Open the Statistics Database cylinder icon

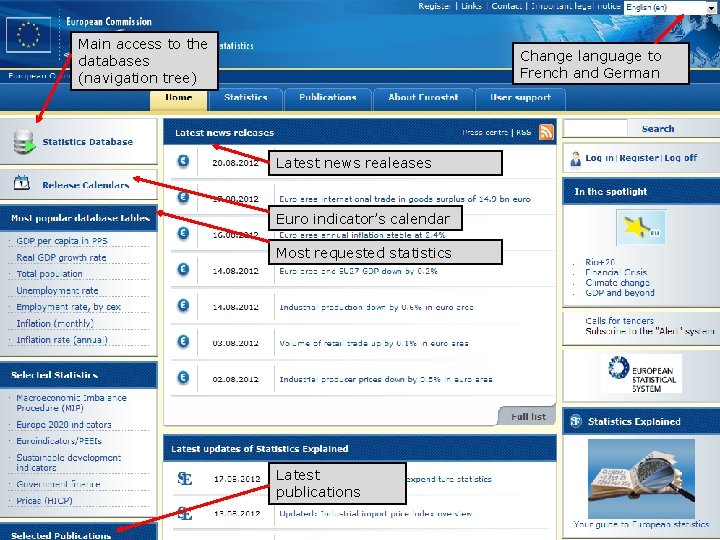24,142
